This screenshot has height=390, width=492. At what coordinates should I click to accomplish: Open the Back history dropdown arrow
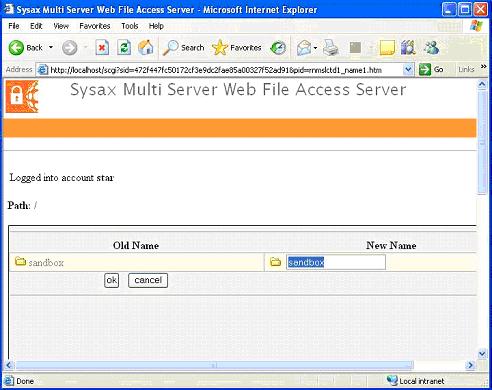click(x=51, y=48)
